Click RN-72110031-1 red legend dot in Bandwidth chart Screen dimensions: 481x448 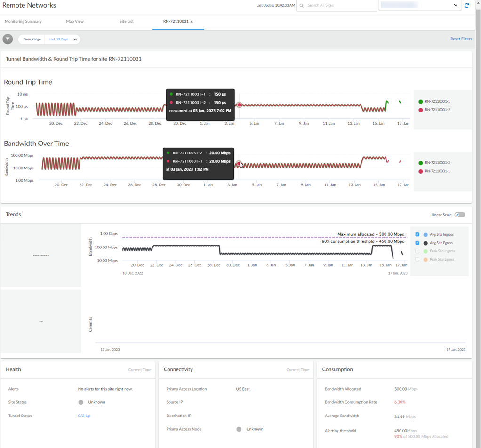tap(420, 171)
